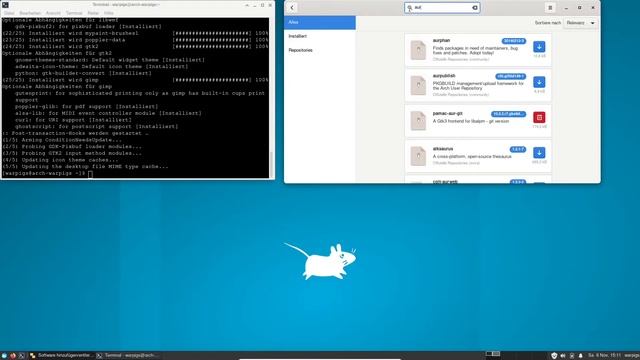Click the aiksaurus version badge

pos(518,149)
